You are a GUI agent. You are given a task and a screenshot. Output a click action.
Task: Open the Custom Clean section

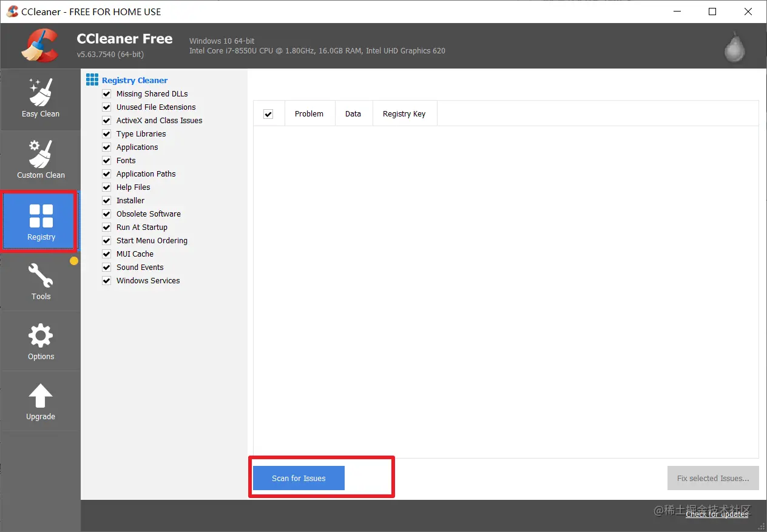pyautogui.click(x=41, y=160)
